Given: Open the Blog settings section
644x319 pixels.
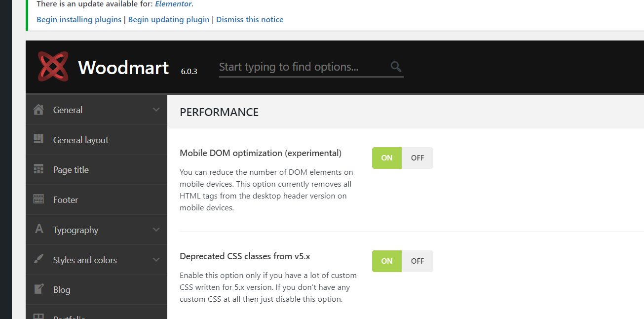Looking at the screenshot, I should tap(62, 290).
